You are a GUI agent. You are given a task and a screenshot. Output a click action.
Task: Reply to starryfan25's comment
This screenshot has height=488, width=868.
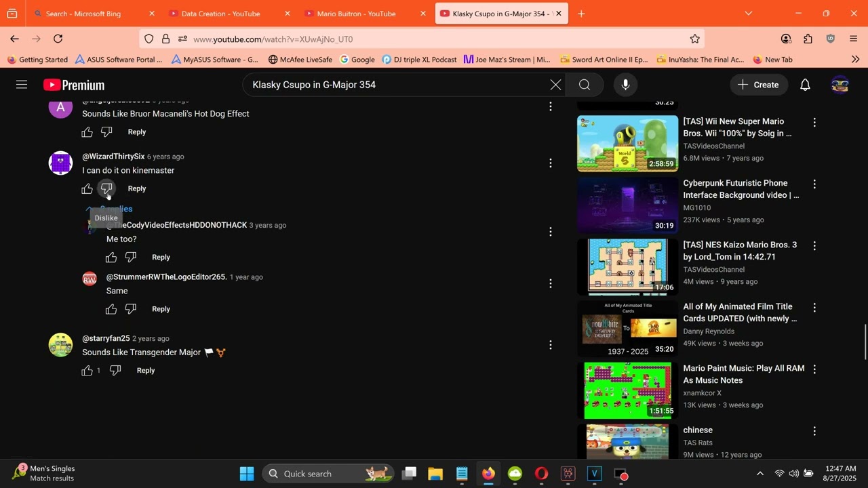146,371
